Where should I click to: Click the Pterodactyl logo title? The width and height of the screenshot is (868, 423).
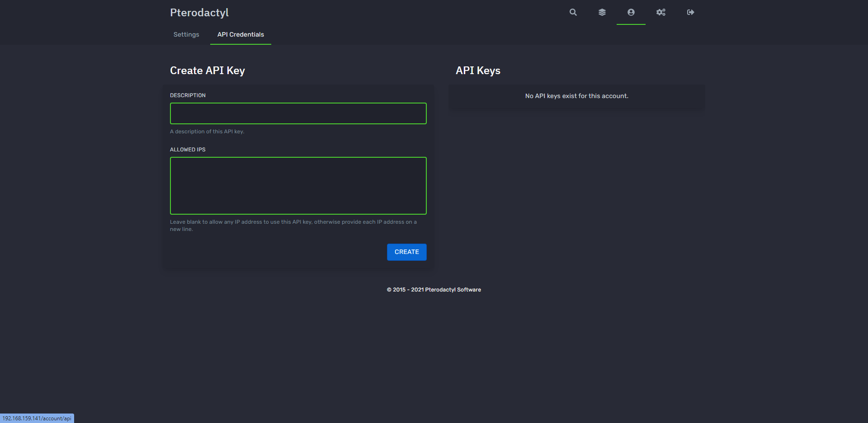[199, 13]
